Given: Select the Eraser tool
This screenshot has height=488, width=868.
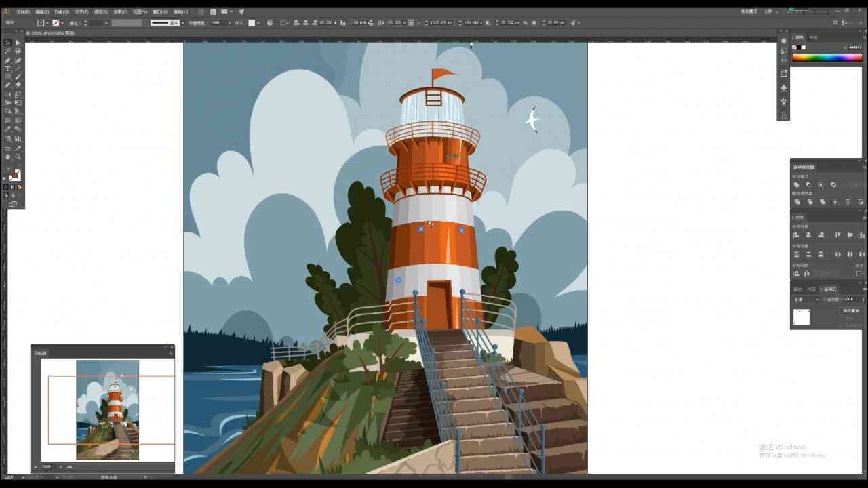Looking at the screenshot, I should click(x=18, y=85).
